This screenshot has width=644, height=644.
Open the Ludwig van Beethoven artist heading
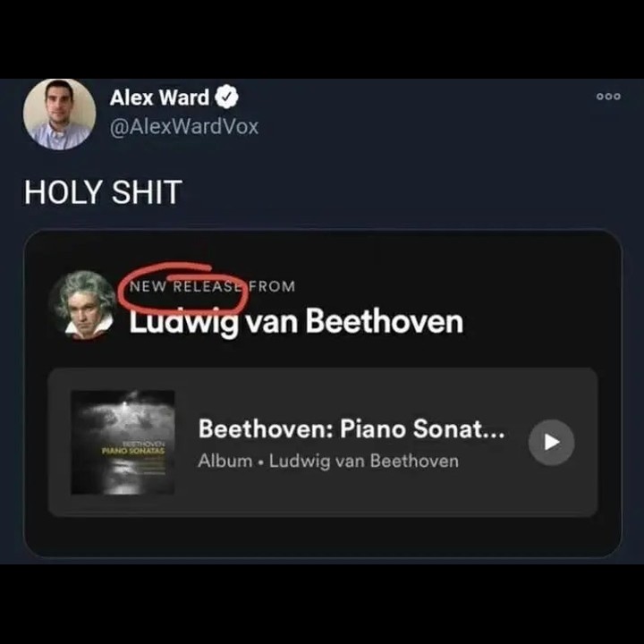pyautogui.click(x=297, y=321)
